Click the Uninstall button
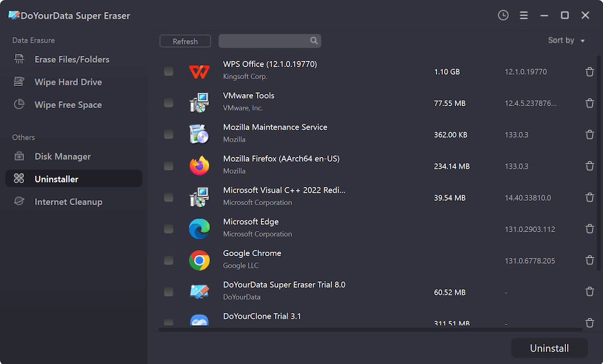The width and height of the screenshot is (603, 364). pos(549,348)
